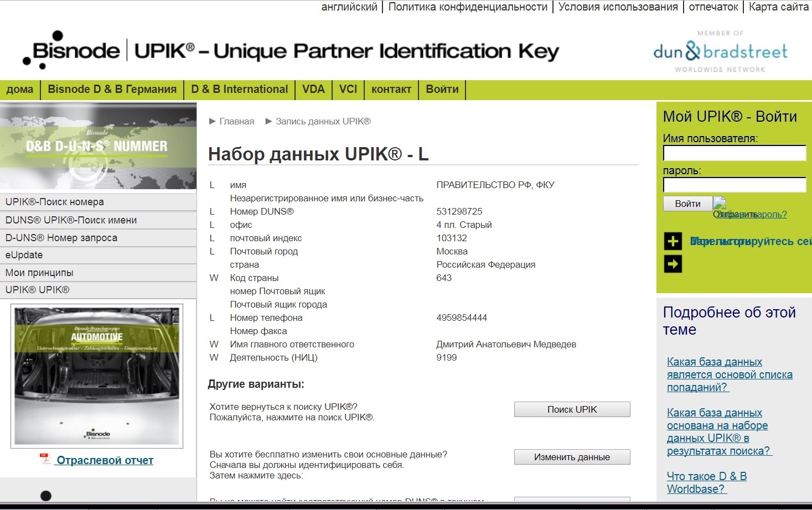
Task: Open the Automotive report cover image
Action: (x=97, y=376)
